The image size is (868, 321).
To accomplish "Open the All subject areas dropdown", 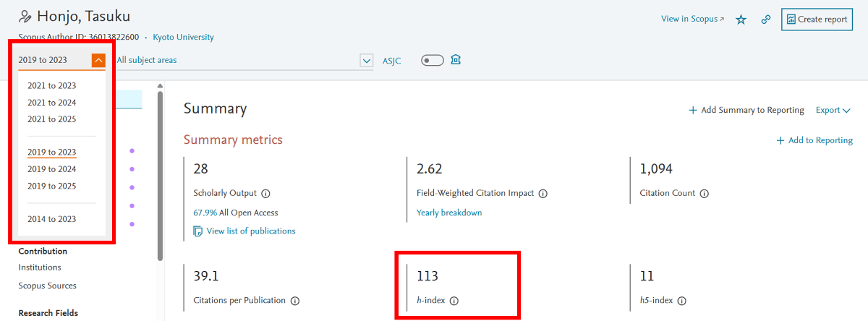I will (366, 61).
